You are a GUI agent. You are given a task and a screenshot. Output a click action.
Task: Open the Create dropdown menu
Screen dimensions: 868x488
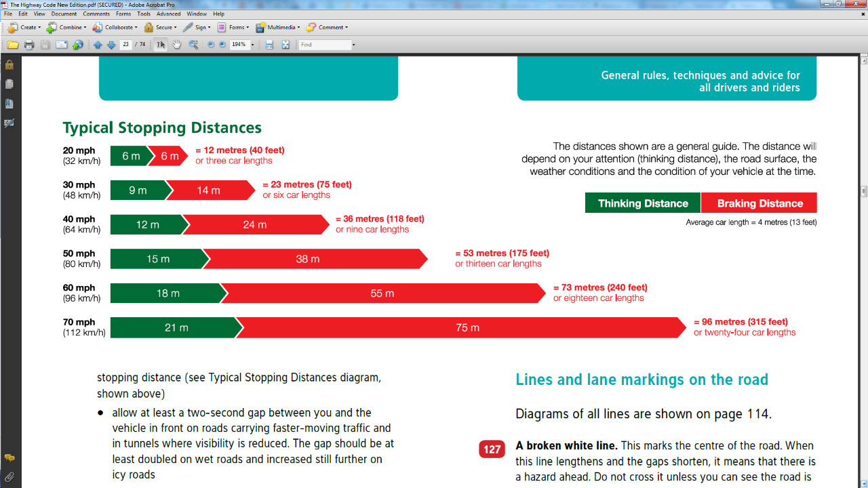coord(24,28)
